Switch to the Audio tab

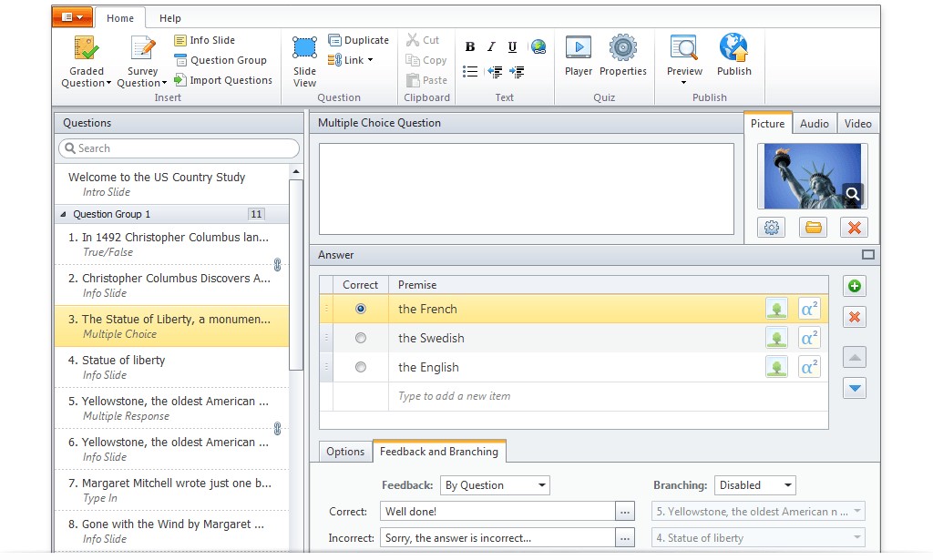[x=815, y=123]
